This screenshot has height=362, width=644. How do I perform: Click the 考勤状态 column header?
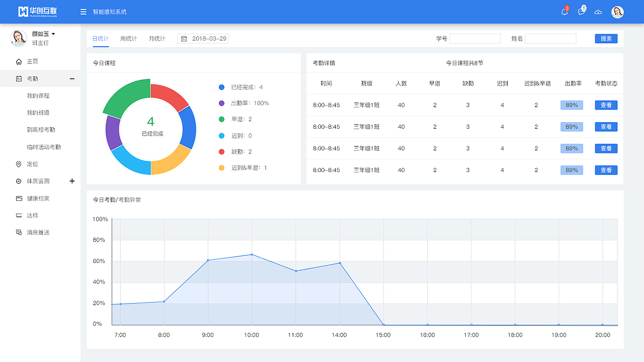coord(606,83)
